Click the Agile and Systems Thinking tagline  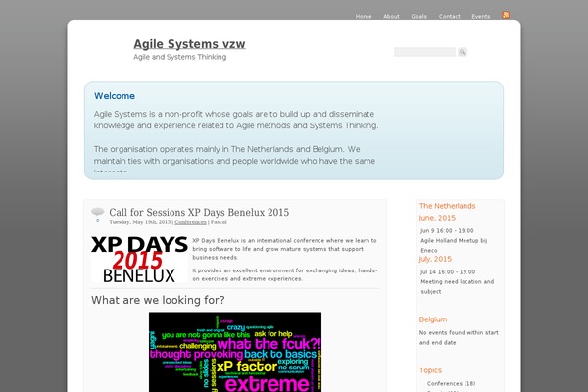(x=180, y=57)
